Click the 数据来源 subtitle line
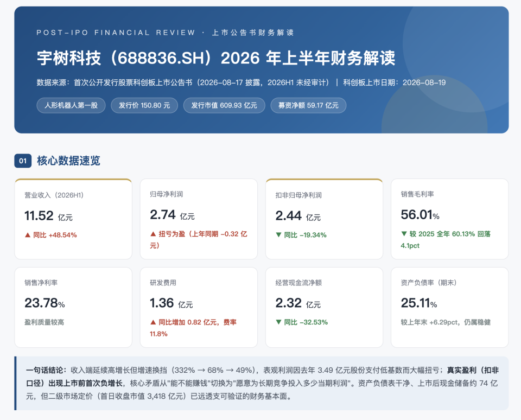 [241, 82]
